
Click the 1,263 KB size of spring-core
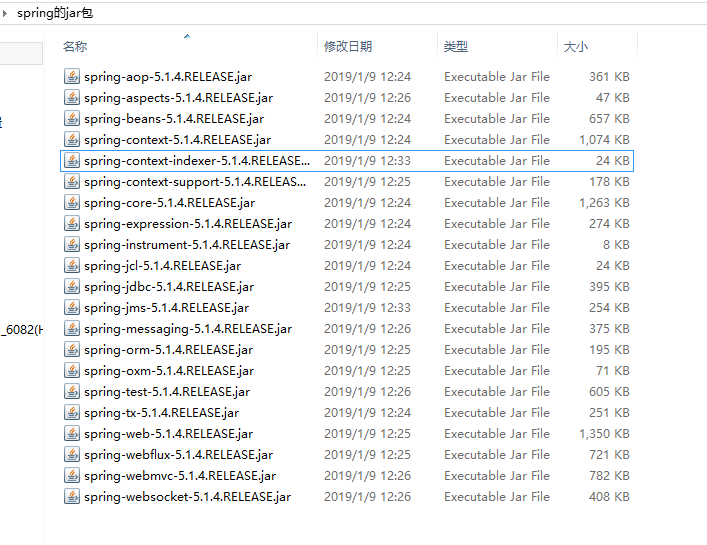pos(604,202)
